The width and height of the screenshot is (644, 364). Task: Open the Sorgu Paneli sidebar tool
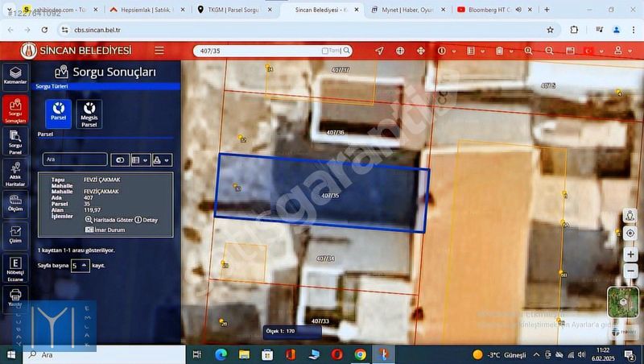[15, 141]
